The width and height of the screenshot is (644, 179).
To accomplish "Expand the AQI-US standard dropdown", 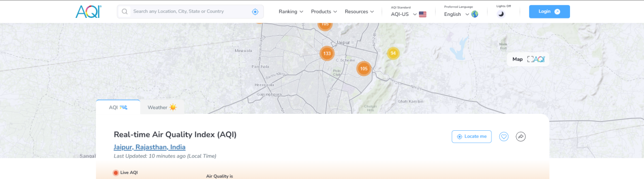I will 404,14.
